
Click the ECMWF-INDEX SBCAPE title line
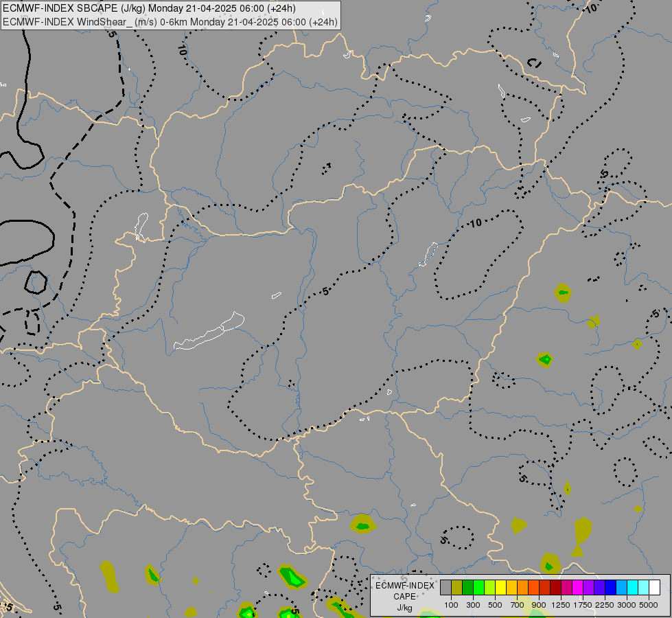coord(149,8)
